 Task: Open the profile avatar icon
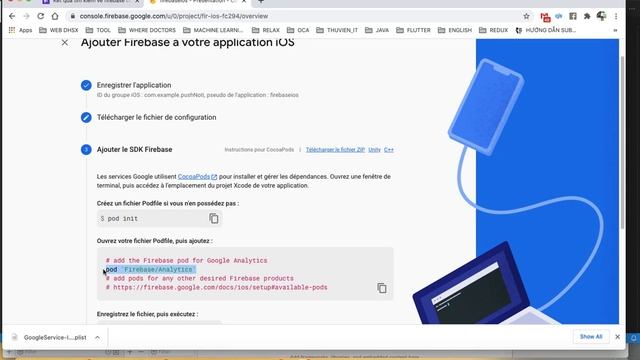point(601,16)
